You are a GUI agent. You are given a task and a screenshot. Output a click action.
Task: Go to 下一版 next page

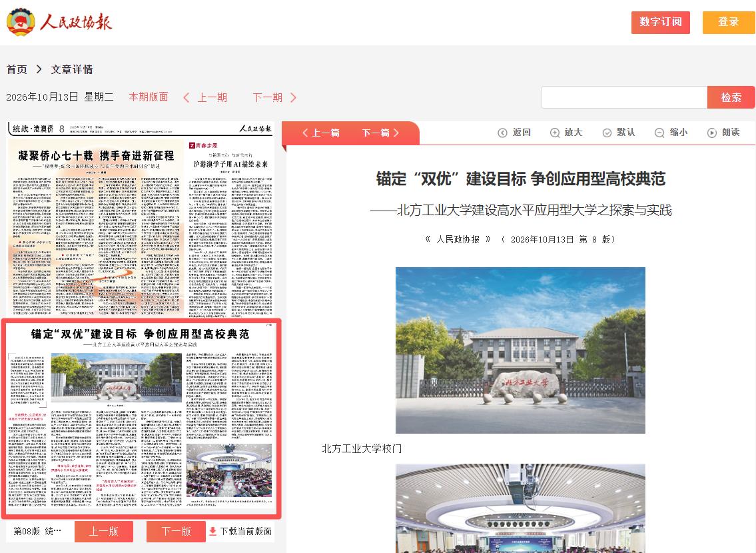tap(176, 531)
